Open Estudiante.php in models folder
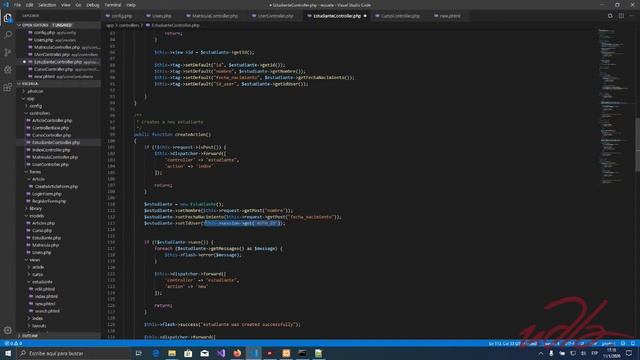 (46, 238)
